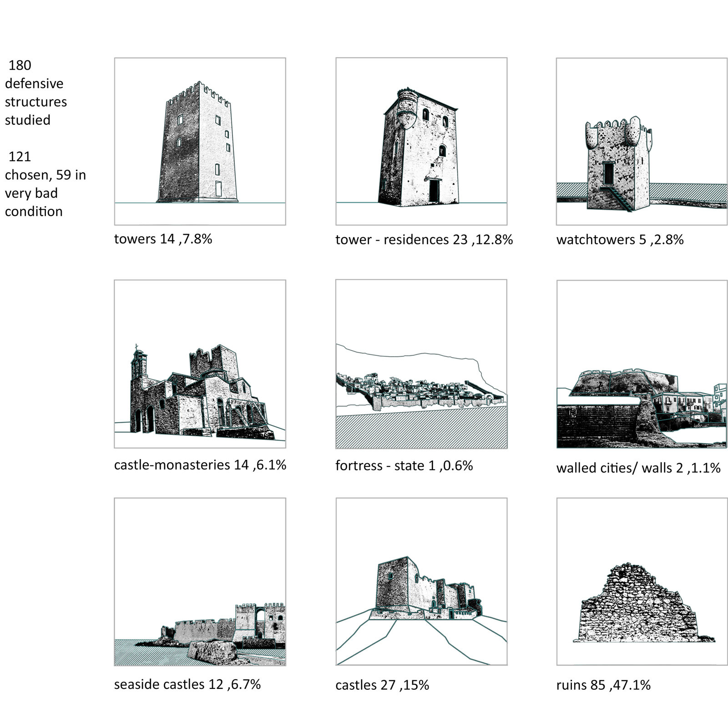The image size is (728, 723).
Task: Select the caption 'fortress - state 1 ,0.6%'
Action: [x=404, y=465]
